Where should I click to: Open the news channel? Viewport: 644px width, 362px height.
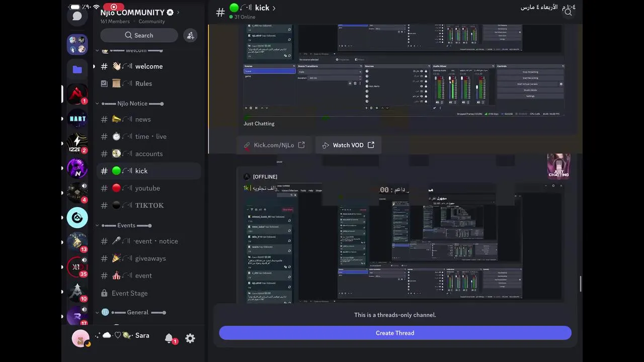click(x=148, y=119)
